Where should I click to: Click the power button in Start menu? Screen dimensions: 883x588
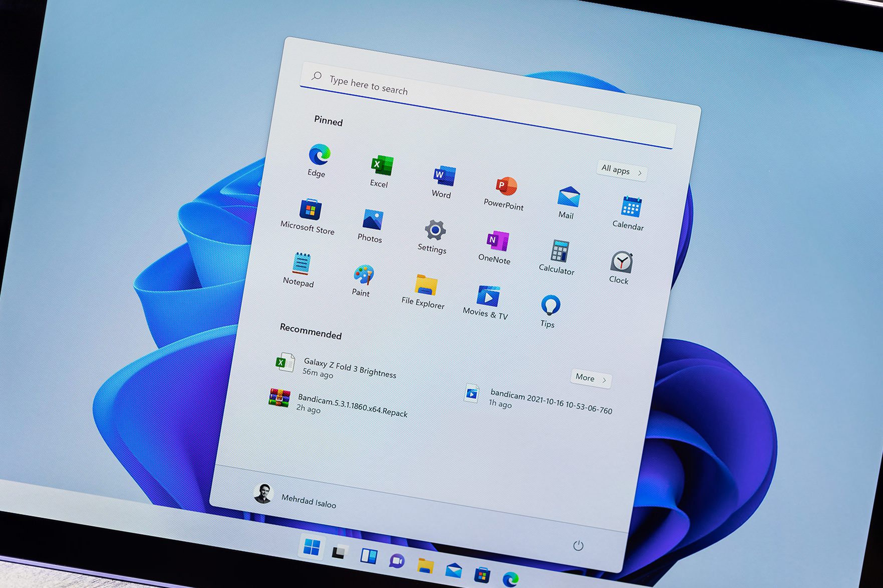pyautogui.click(x=578, y=545)
